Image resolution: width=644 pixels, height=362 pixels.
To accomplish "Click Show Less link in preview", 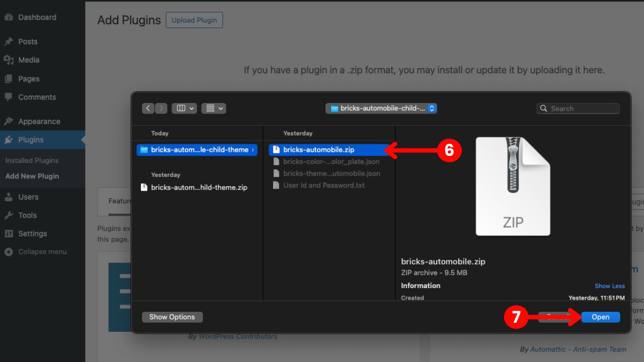I will click(x=610, y=286).
